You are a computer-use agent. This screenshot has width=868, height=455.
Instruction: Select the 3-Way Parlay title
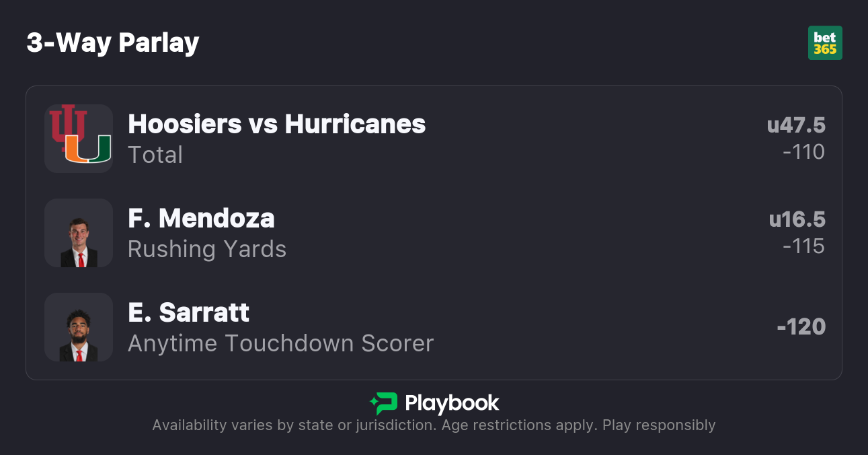coord(113,43)
